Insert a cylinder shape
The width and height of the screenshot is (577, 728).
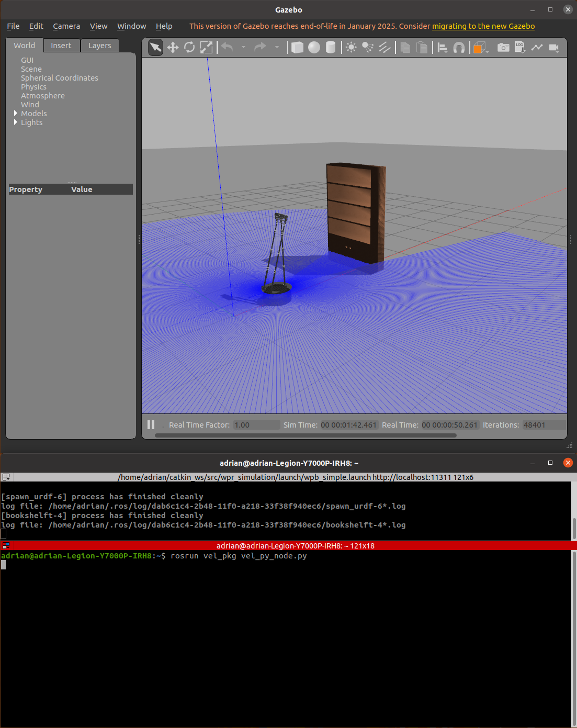pyautogui.click(x=331, y=48)
